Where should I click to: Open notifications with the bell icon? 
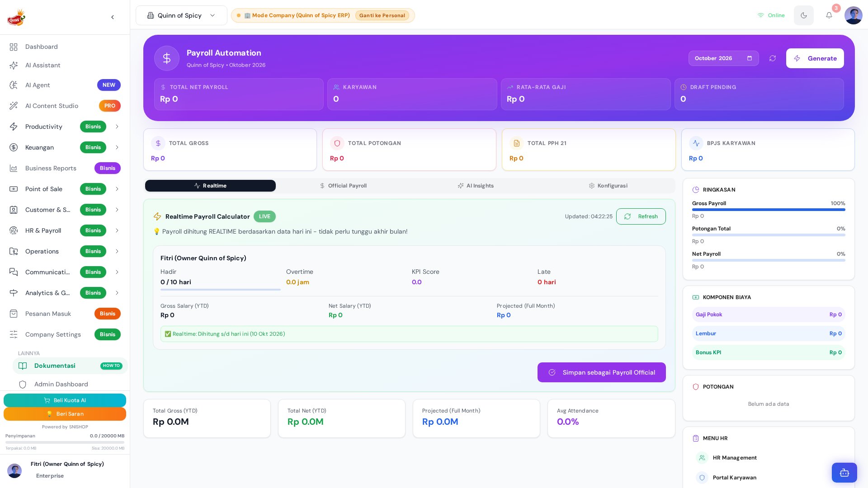point(829,15)
